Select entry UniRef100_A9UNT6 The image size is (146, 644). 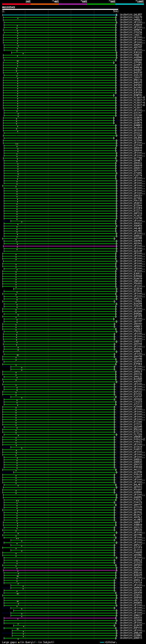click(131, 226)
